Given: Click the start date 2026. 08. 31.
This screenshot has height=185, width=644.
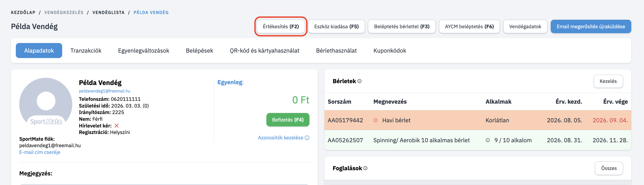Looking at the screenshot, I should tap(564, 140).
